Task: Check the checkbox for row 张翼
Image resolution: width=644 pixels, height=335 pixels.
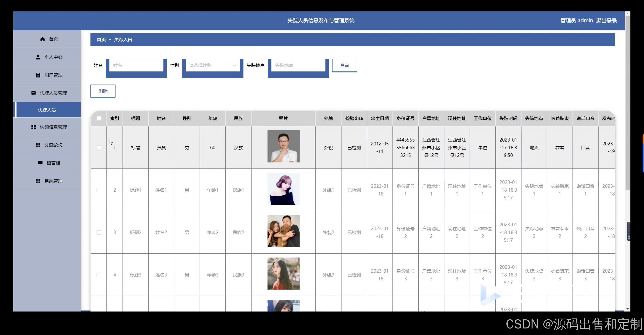Action: click(x=99, y=148)
